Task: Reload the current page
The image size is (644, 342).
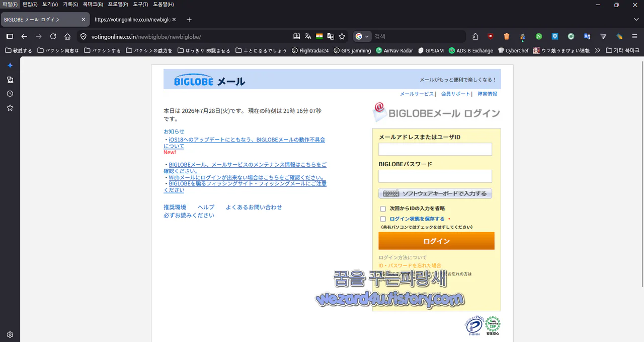Action: pyautogui.click(x=53, y=36)
